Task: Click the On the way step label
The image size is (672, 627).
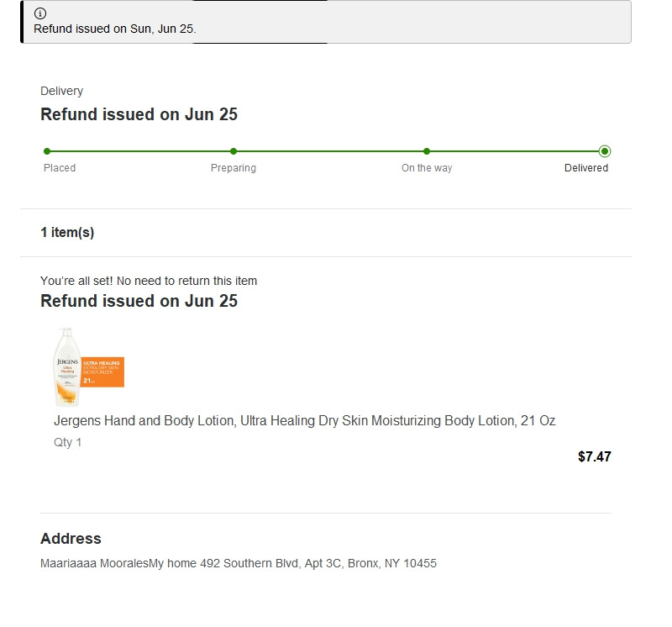Action: pos(427,168)
